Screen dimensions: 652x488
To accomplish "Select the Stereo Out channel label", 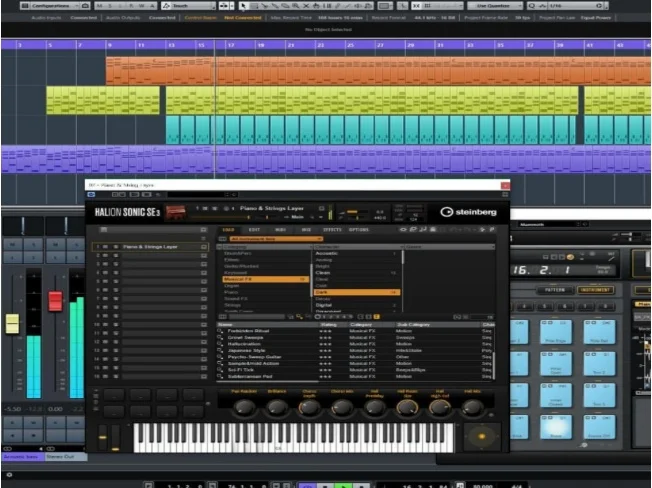I will (65, 457).
